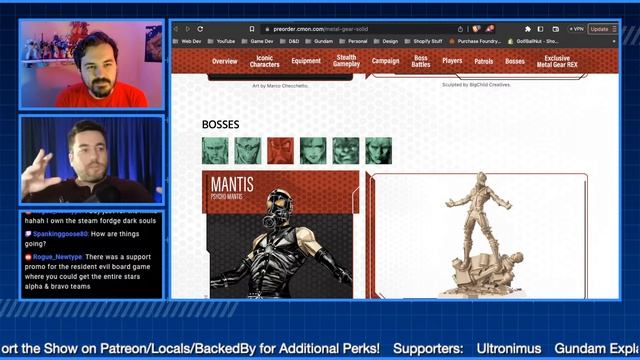Select the fourth boss portrait thumbnail
Viewport: 640px width, 360px height.
coord(313,151)
